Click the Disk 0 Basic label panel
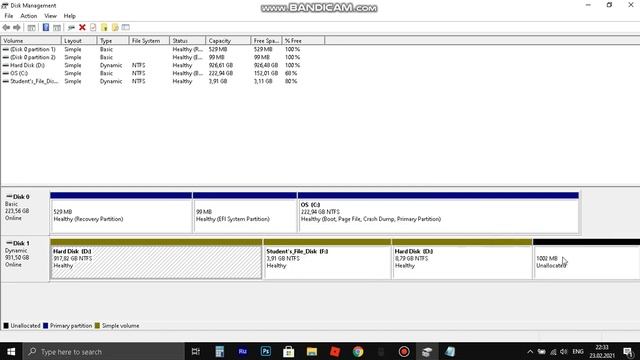 [x=25, y=213]
